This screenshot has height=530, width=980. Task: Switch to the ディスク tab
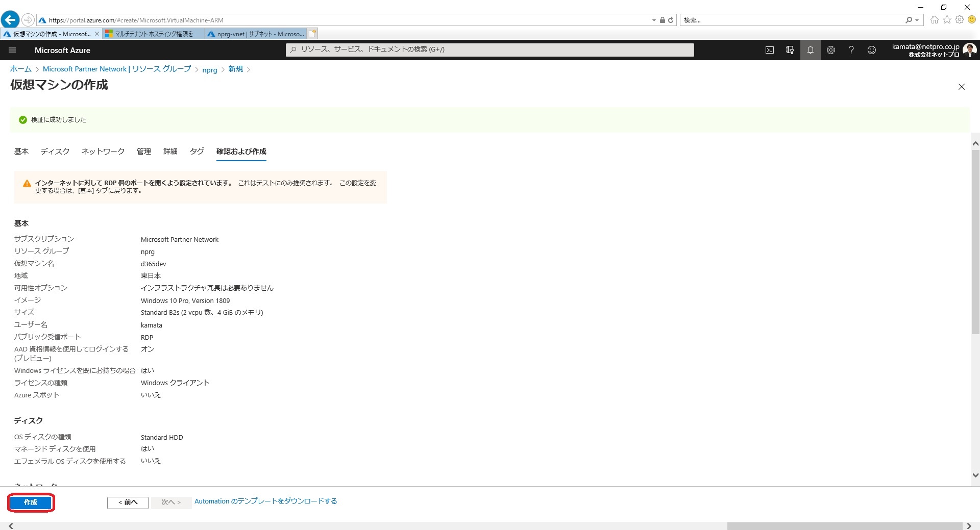pos(55,152)
